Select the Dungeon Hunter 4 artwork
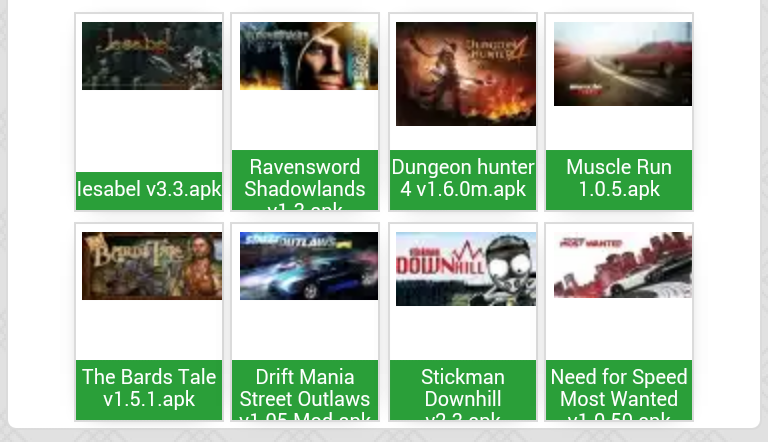768x442 pixels. tap(466, 74)
